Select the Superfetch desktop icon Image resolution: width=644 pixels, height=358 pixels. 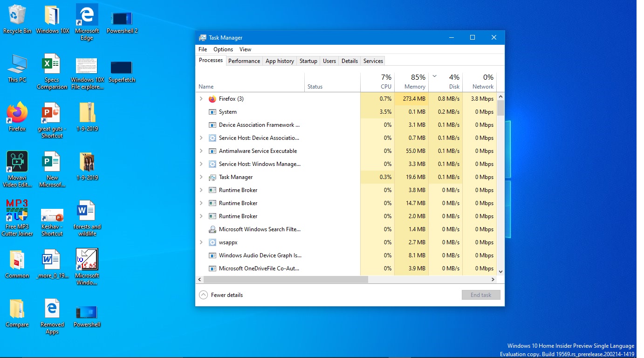(122, 71)
